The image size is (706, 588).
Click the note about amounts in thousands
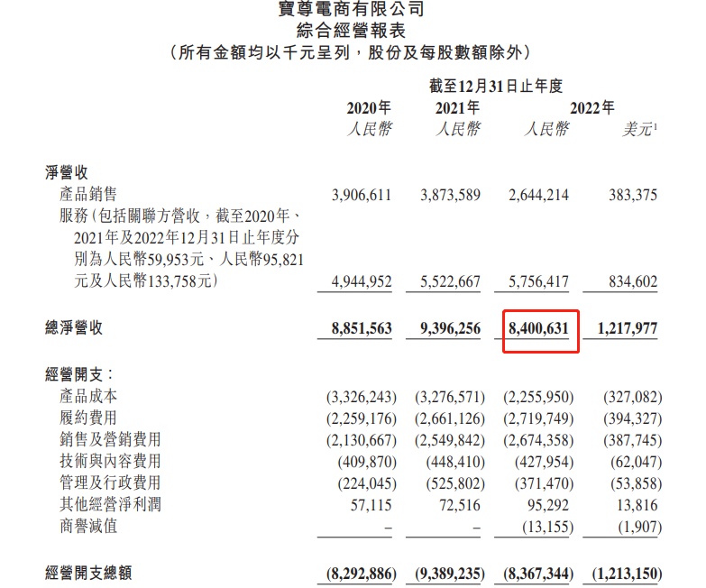(351, 53)
